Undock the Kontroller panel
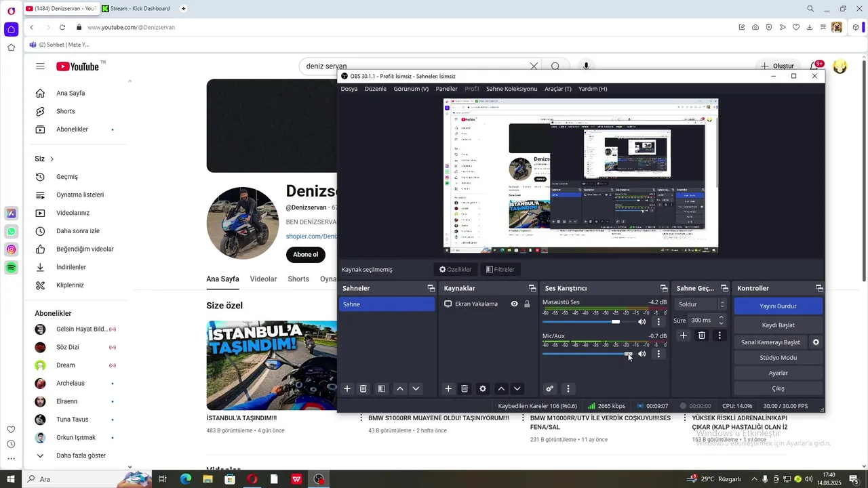 [x=819, y=289]
